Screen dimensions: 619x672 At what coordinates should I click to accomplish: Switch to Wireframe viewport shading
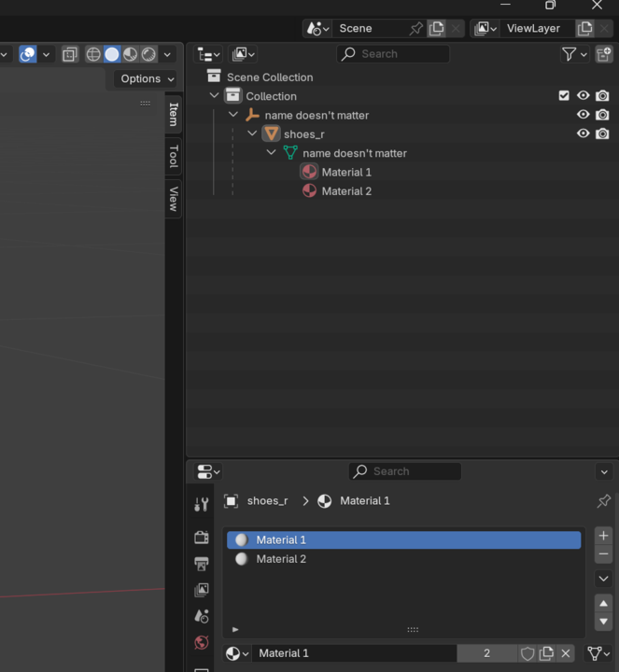click(x=93, y=54)
